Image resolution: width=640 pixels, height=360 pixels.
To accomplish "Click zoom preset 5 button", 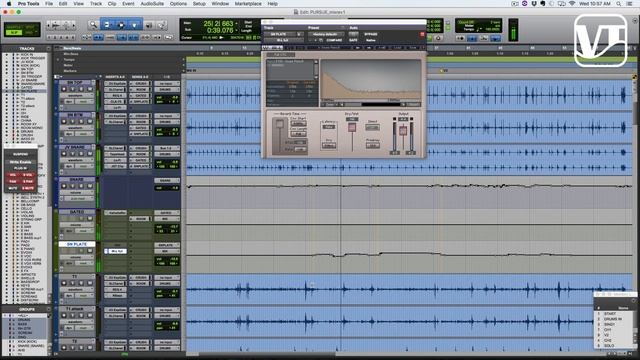I will pyautogui.click(x=73, y=37).
